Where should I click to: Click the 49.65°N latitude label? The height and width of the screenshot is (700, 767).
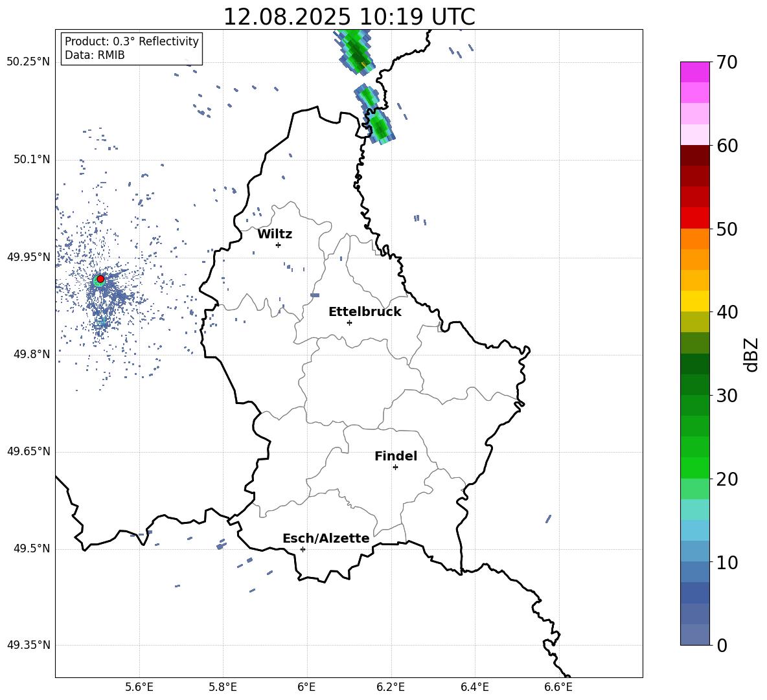pyautogui.click(x=29, y=451)
